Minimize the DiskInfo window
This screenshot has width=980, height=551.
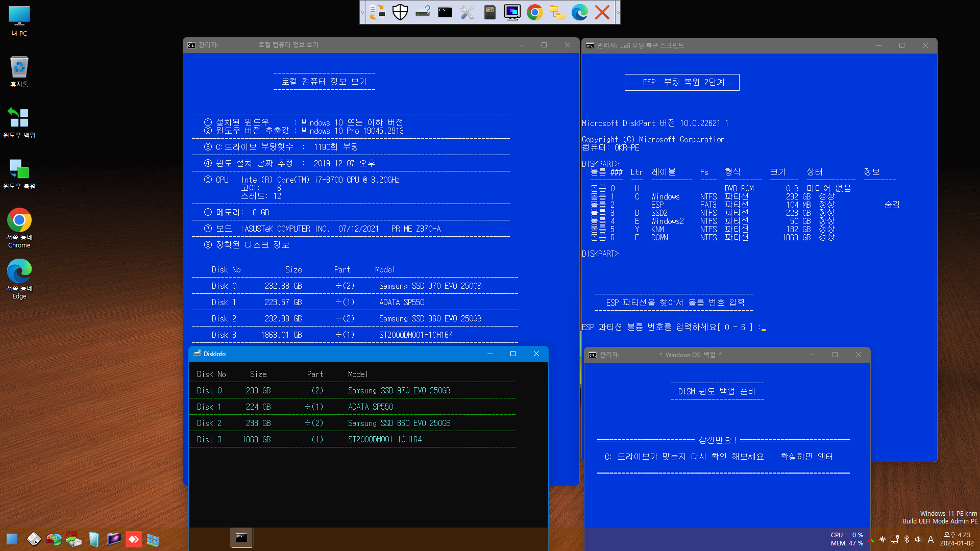(490, 354)
